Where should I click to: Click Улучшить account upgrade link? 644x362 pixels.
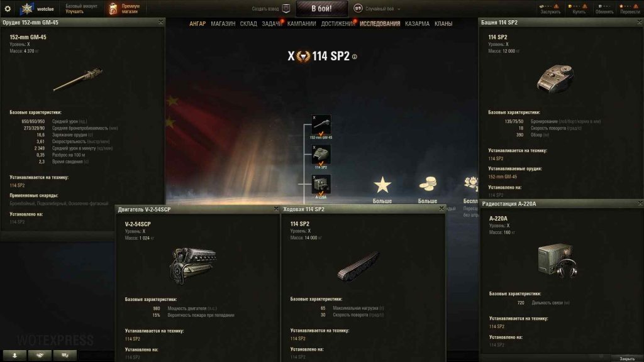74,11
